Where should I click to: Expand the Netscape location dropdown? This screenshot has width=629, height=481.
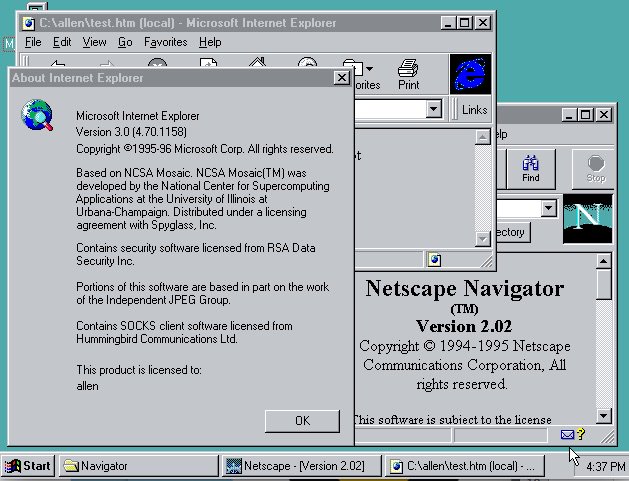click(548, 209)
